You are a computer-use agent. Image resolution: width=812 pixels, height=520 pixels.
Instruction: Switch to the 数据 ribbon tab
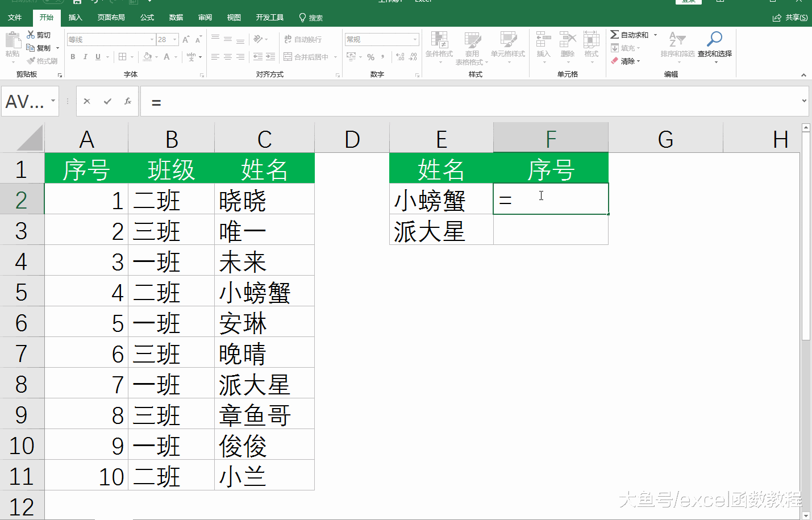(x=176, y=17)
